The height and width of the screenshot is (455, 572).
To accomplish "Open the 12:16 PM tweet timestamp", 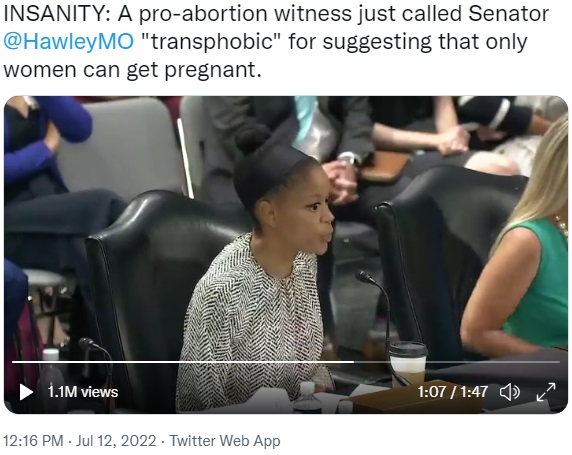I will coord(33,441).
